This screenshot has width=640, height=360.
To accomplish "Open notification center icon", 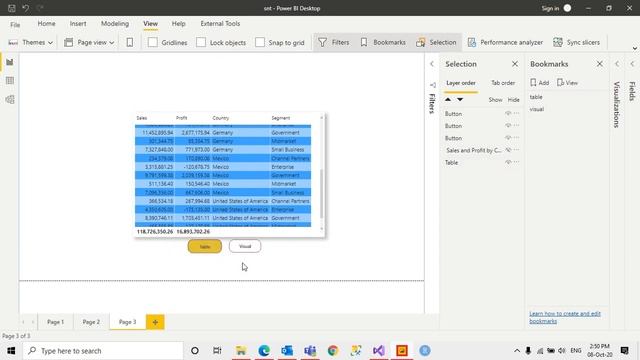I will click(x=624, y=351).
